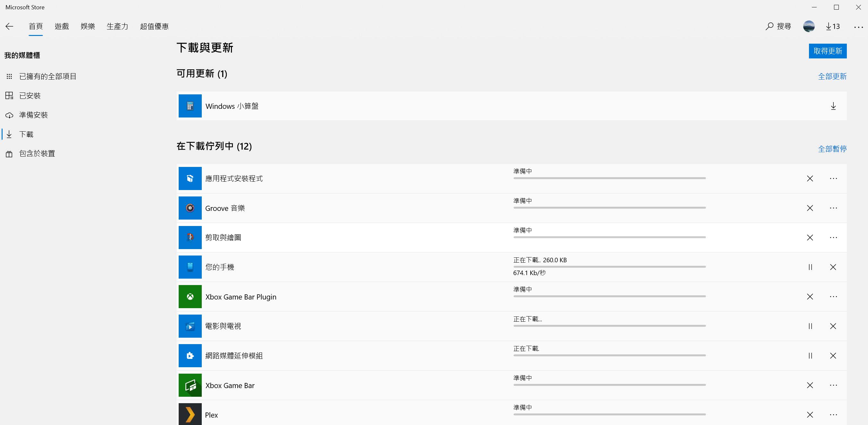Open the Groove 音樂 app icon

pos(190,208)
